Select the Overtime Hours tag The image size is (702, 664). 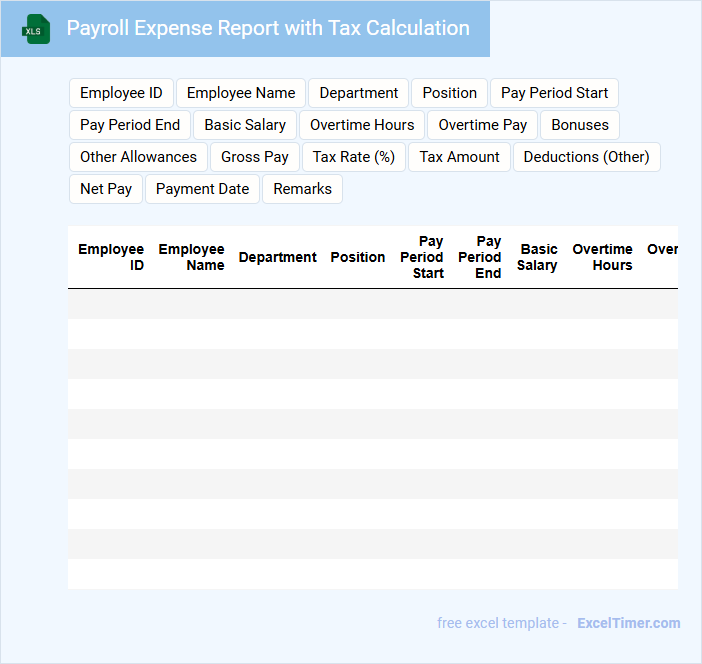(362, 125)
